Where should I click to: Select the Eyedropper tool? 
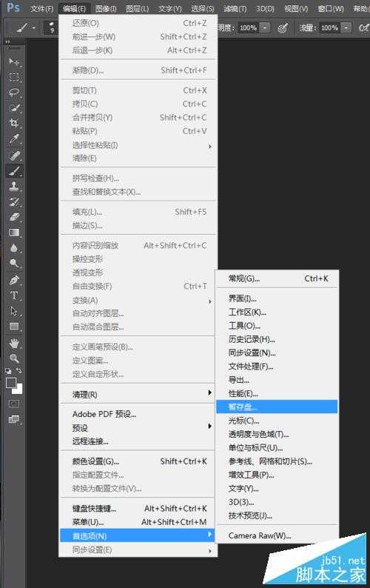click(x=14, y=139)
